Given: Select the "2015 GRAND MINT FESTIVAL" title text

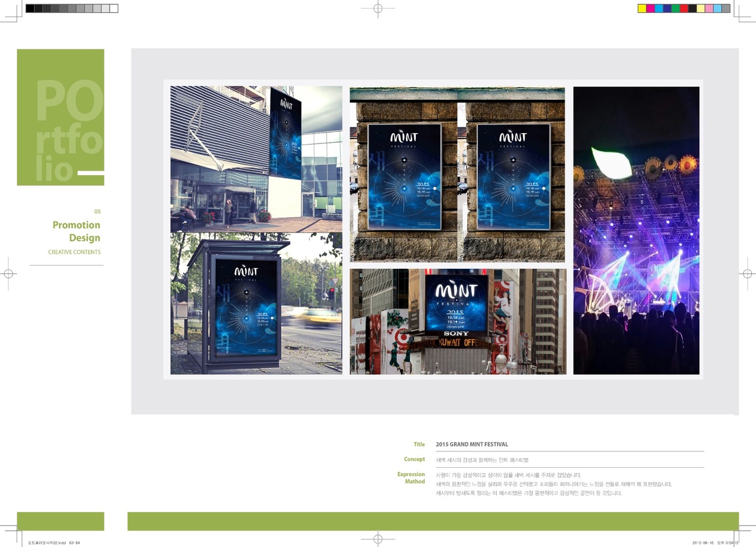Looking at the screenshot, I should [472, 444].
